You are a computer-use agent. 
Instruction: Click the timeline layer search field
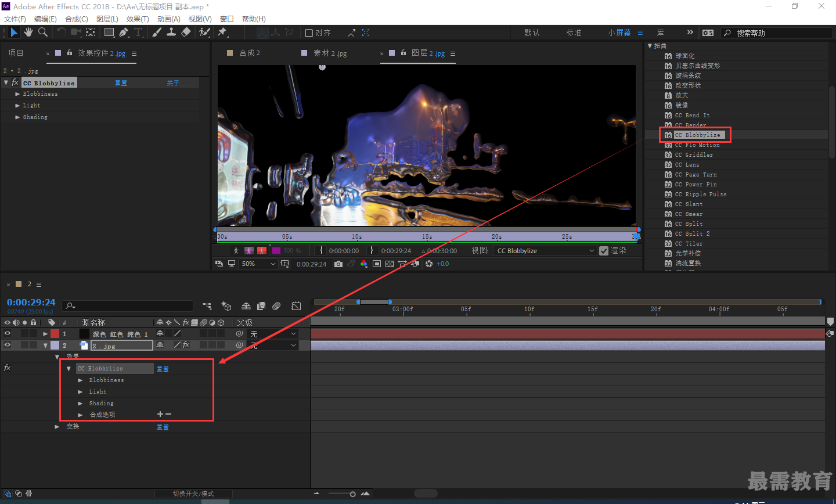point(128,306)
